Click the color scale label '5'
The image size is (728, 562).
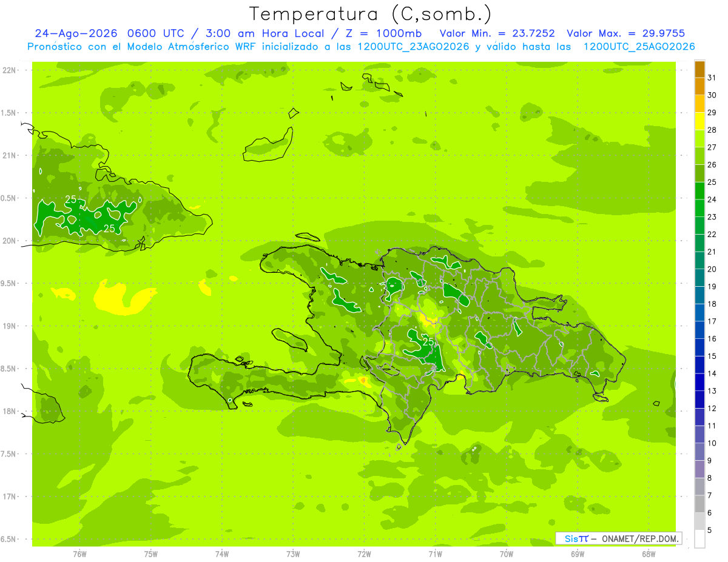pos(710,530)
